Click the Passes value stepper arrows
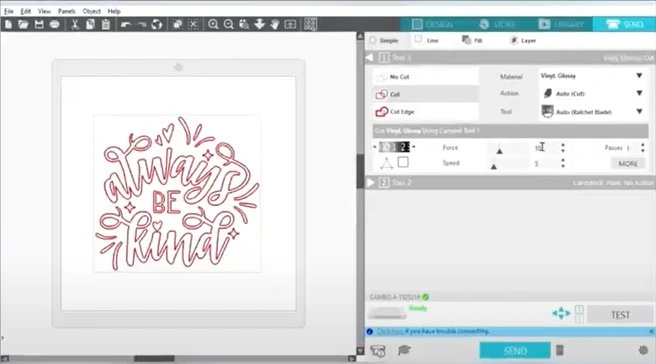This screenshot has width=656, height=364. (x=643, y=148)
